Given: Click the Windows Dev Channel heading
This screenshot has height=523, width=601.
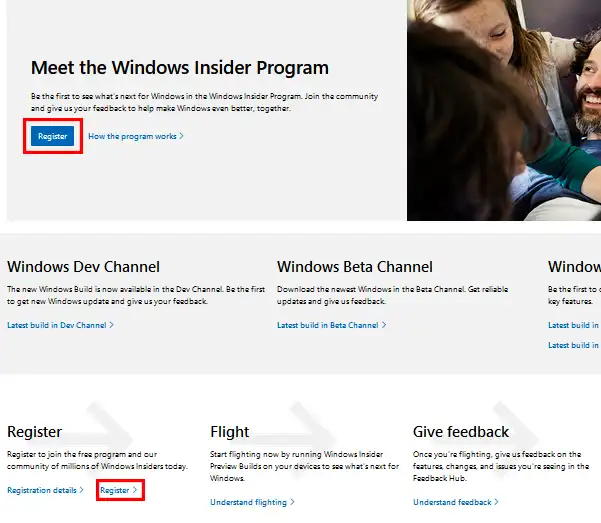Looking at the screenshot, I should click(x=83, y=267).
